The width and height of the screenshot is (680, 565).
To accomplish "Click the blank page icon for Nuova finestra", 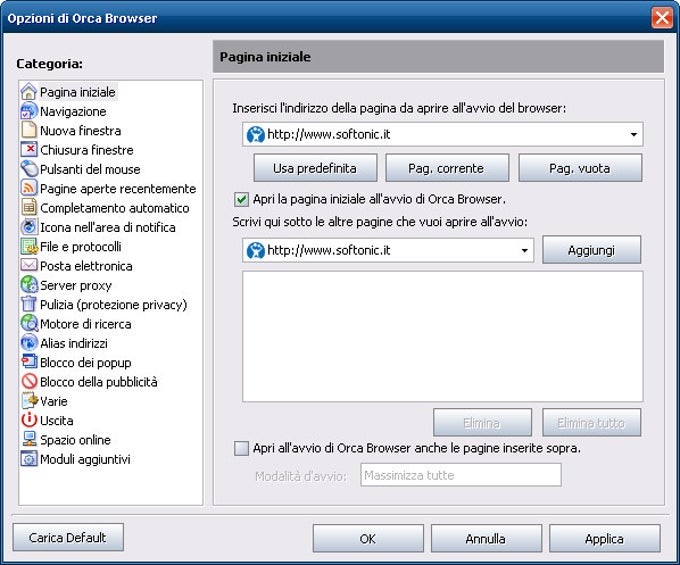I will tap(29, 130).
